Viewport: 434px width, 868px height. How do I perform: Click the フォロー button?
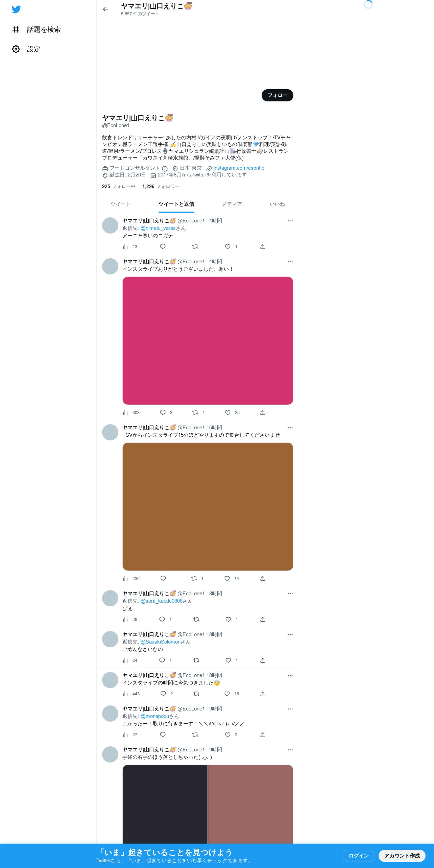pos(278,95)
